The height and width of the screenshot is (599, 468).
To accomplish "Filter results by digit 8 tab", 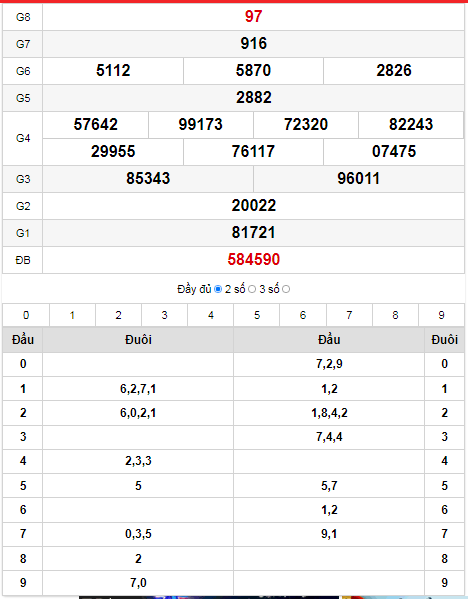I will click(395, 315).
